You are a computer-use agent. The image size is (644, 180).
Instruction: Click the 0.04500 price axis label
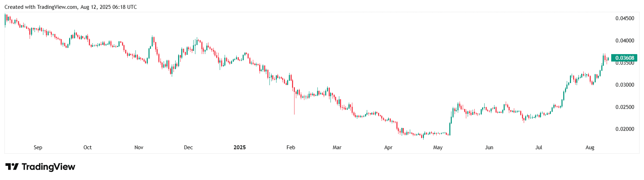coord(625,18)
